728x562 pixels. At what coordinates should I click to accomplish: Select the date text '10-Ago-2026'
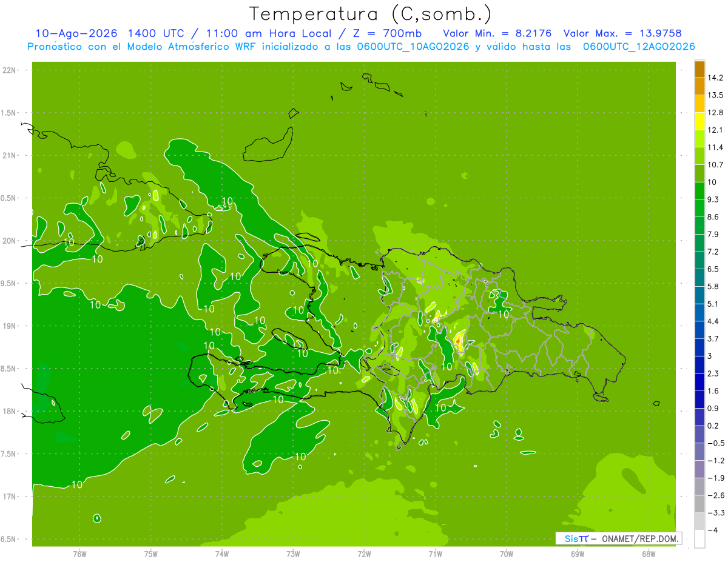[76, 33]
